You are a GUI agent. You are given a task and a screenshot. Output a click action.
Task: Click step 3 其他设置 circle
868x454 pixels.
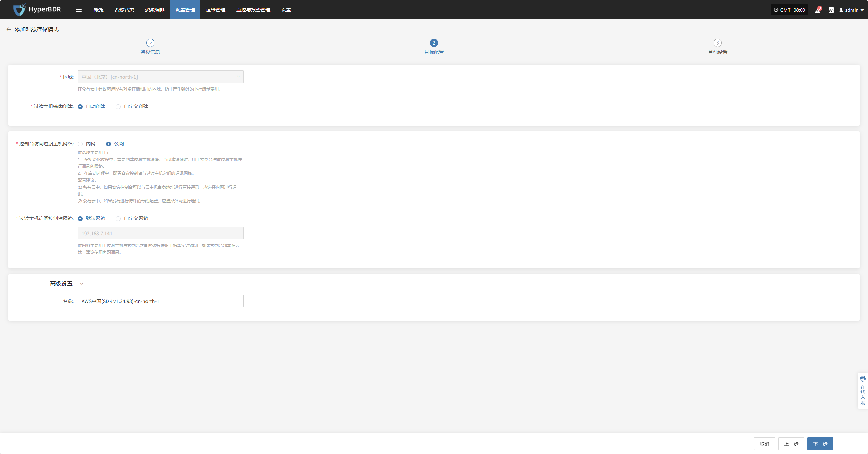coord(718,43)
